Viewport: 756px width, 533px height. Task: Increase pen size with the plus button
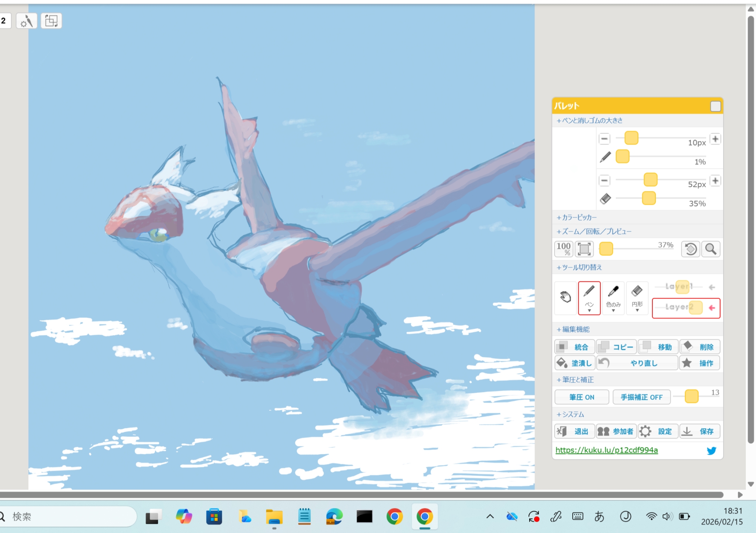click(715, 139)
